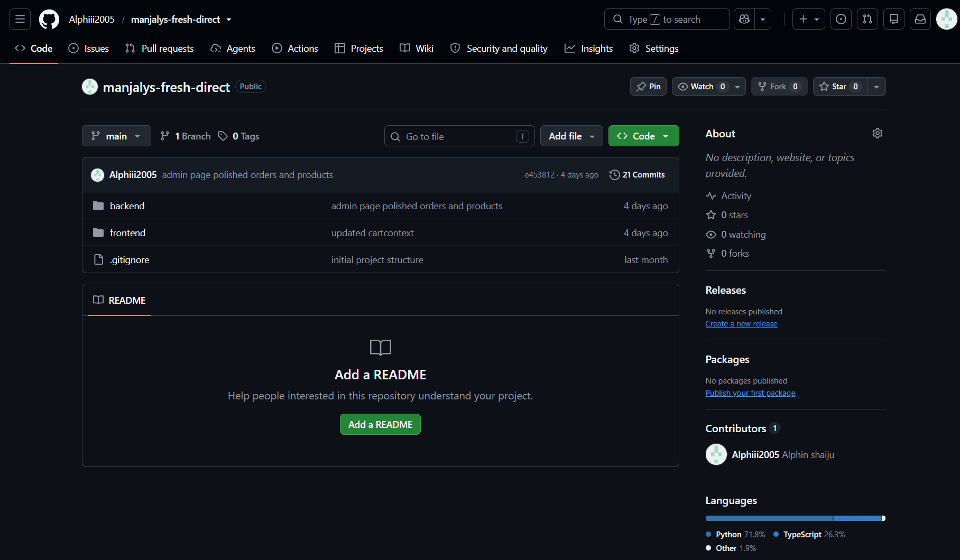Switch to the Actions tab
This screenshot has height=560, width=960.
pyautogui.click(x=295, y=49)
